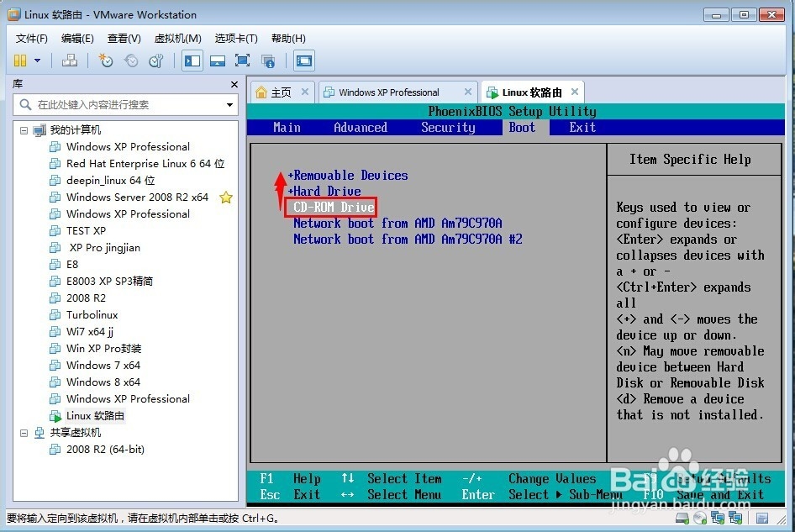
Task: Open the snapshot manager wrench icon
Action: (x=156, y=61)
